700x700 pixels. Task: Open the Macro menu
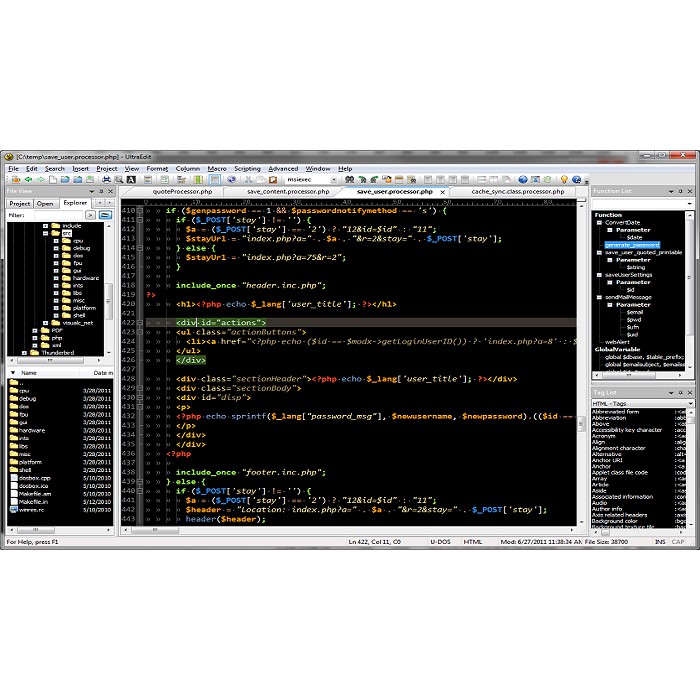click(x=217, y=169)
